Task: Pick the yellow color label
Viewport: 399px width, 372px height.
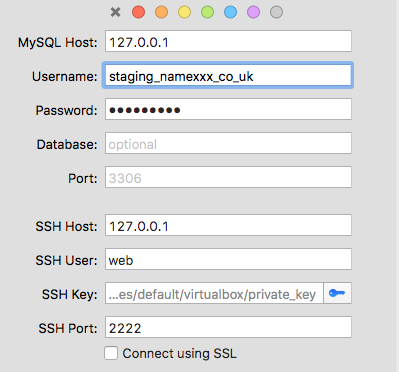Action: (184, 12)
